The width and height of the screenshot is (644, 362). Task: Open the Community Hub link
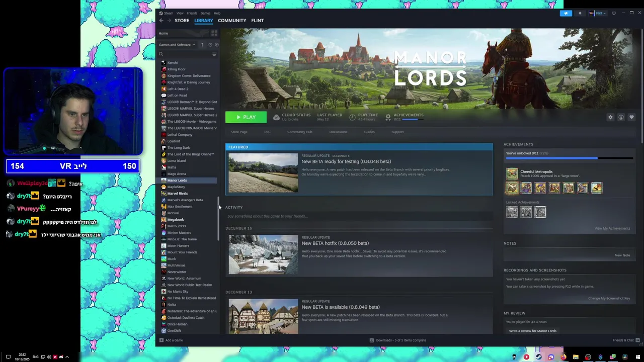(300, 132)
